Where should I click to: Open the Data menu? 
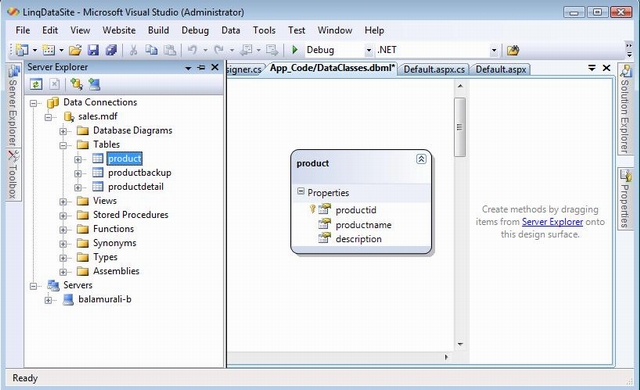[x=231, y=30]
